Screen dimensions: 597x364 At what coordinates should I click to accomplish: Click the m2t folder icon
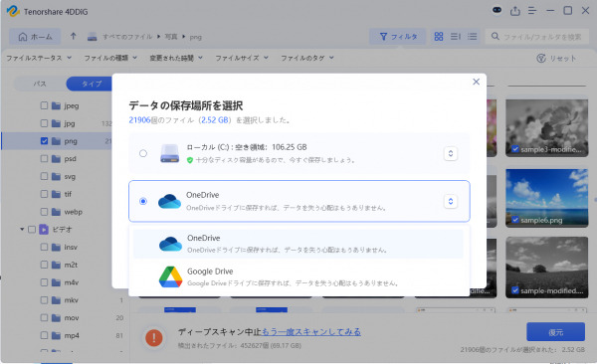click(x=56, y=265)
